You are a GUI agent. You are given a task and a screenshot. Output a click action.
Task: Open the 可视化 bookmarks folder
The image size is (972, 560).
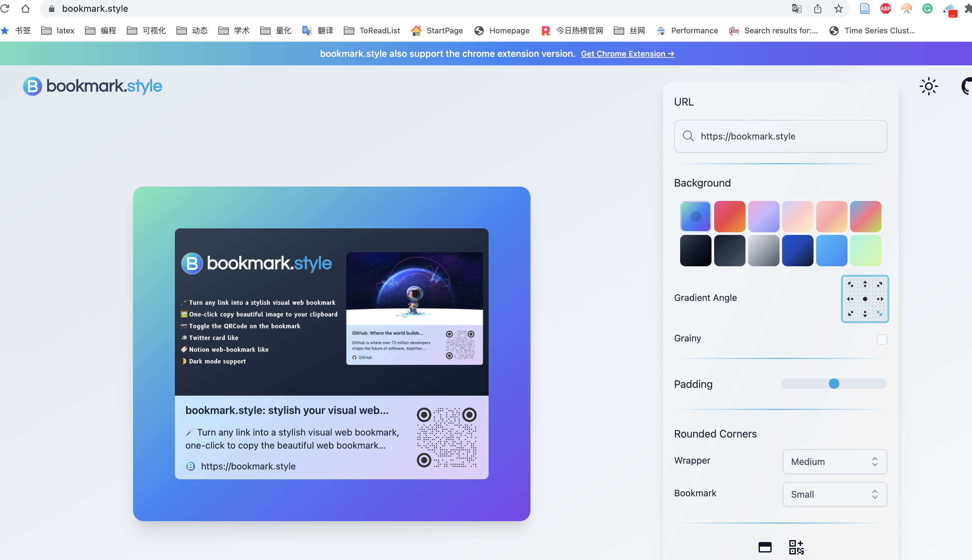[x=146, y=30]
